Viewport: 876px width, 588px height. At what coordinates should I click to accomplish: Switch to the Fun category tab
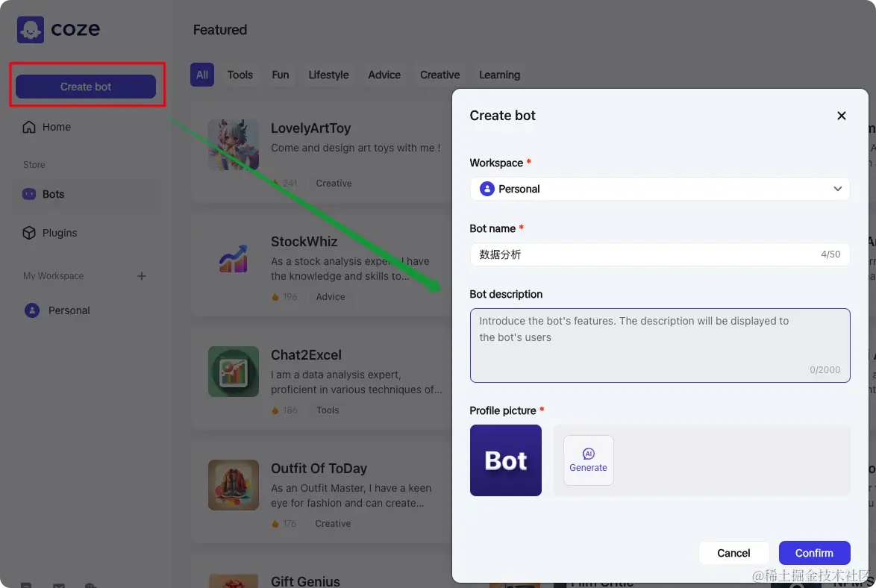[280, 75]
